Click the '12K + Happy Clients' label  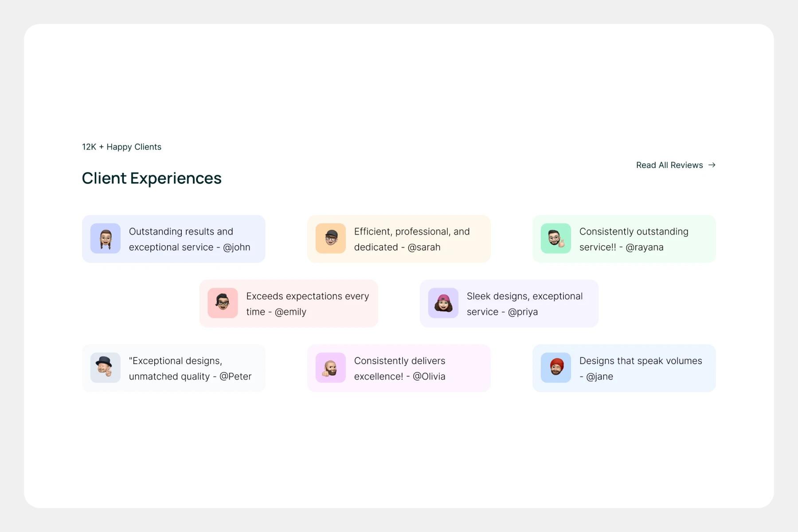[121, 147]
